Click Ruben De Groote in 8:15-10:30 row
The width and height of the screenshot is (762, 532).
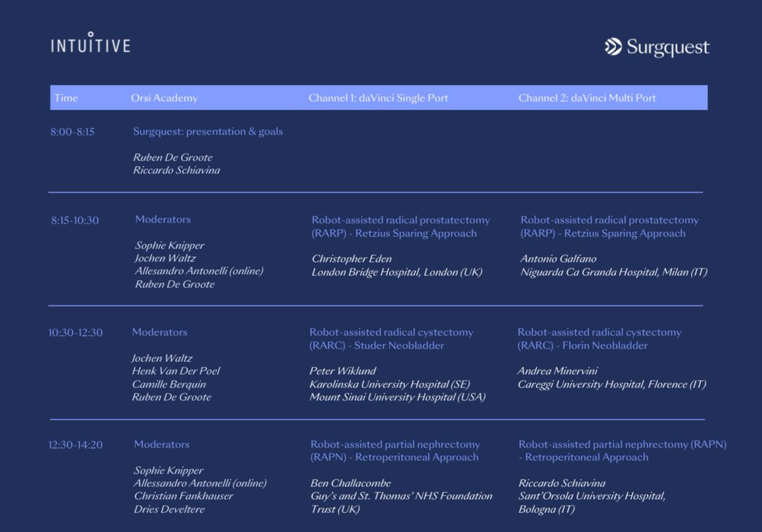[175, 284]
